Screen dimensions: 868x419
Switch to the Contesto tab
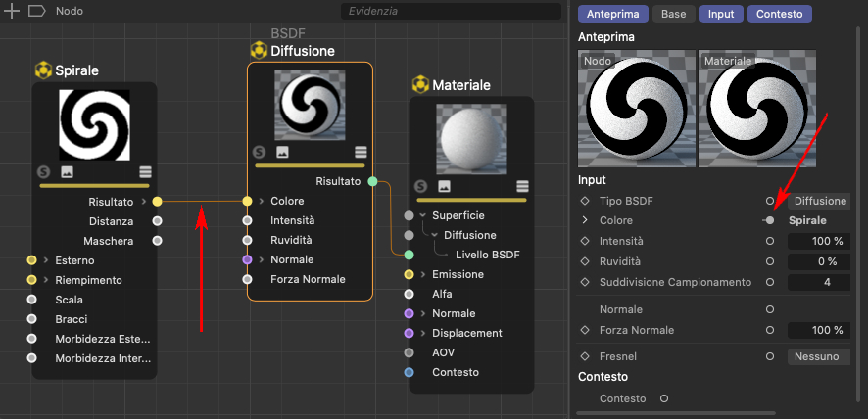[x=780, y=14]
